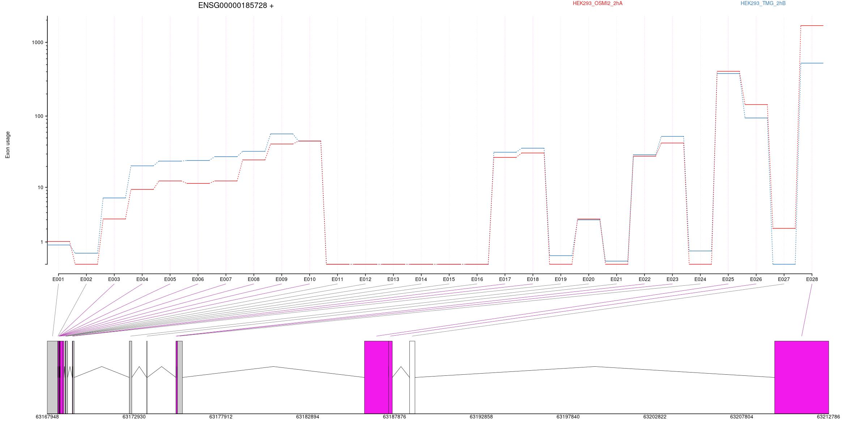Select exon label E012

[x=365, y=279]
